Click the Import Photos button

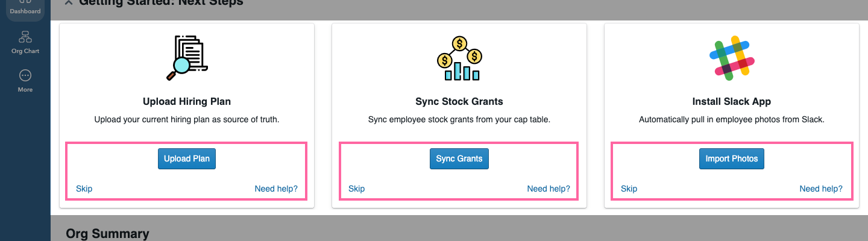pos(732,159)
